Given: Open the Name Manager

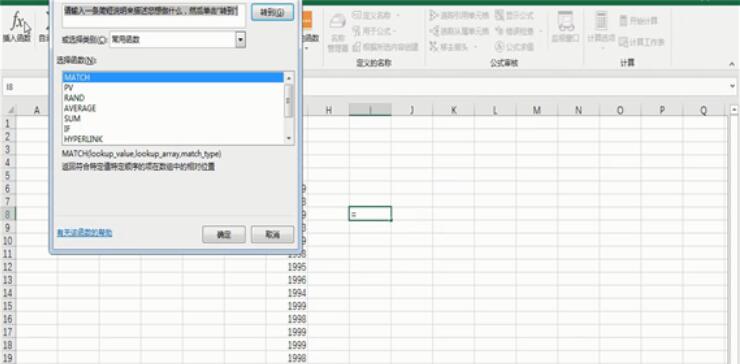Looking at the screenshot, I should point(338,33).
